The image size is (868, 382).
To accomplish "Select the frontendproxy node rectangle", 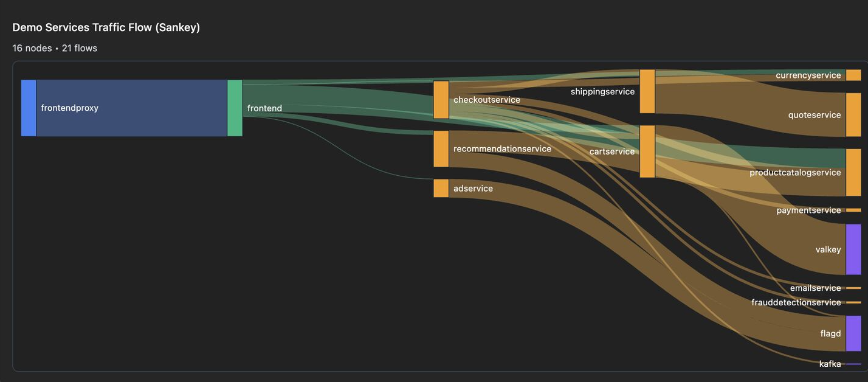I will pyautogui.click(x=28, y=108).
